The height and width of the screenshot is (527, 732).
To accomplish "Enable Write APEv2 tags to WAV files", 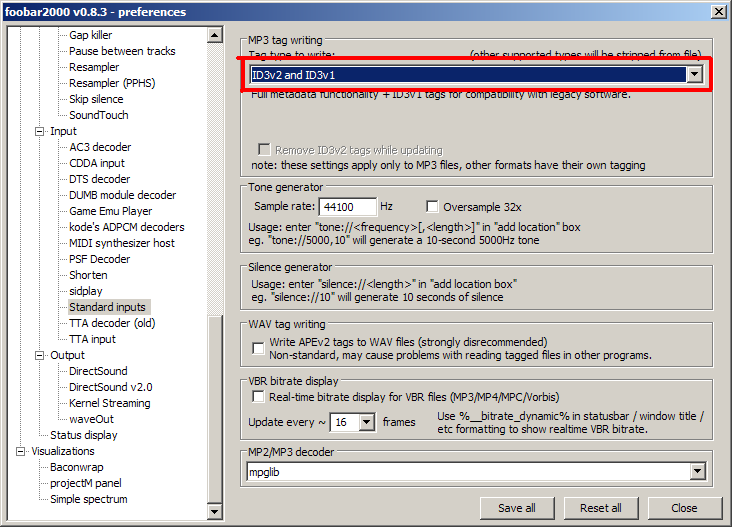I will [258, 348].
